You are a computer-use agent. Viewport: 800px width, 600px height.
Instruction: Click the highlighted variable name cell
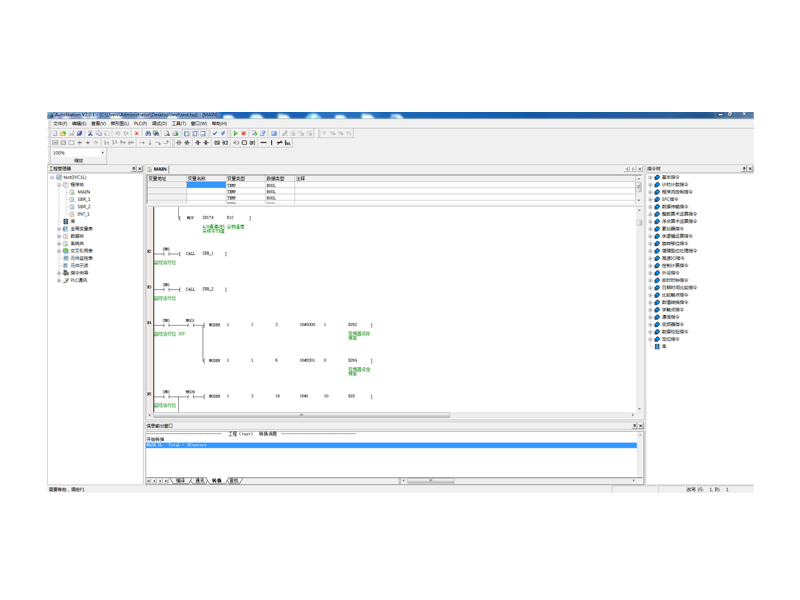point(206,185)
